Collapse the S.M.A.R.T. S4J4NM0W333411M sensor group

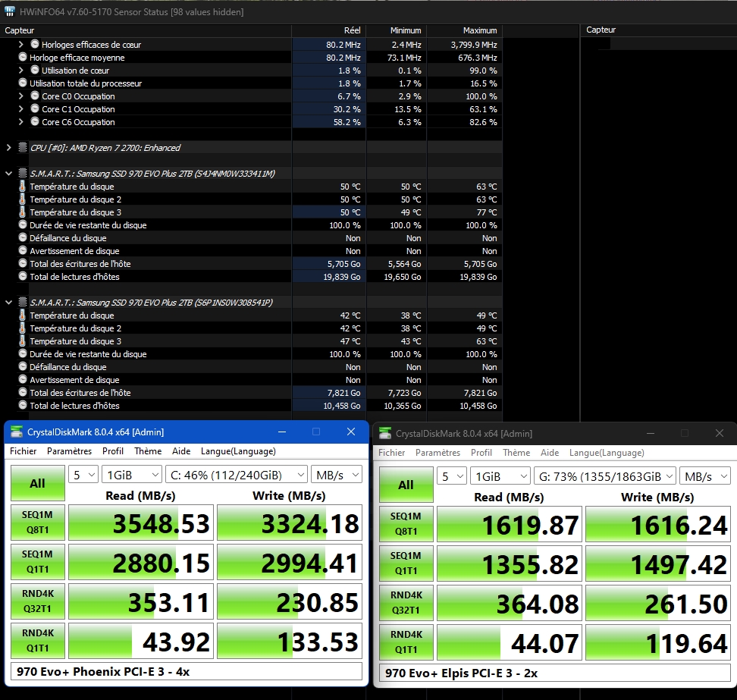(8, 174)
